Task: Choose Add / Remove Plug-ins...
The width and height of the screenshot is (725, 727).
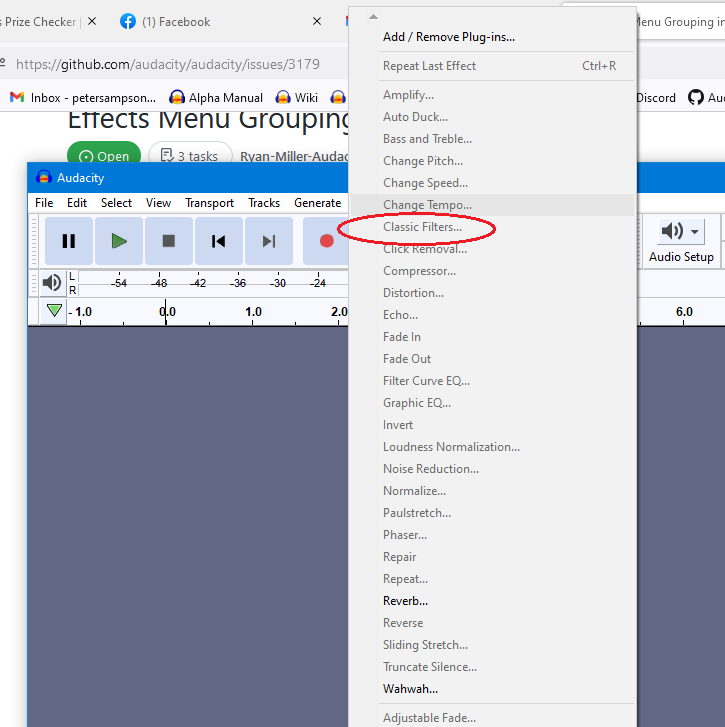Action: pos(492,37)
